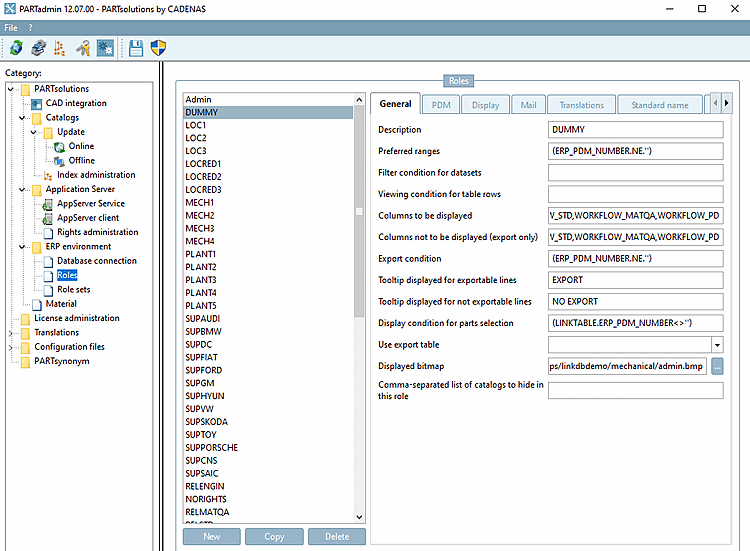This screenshot has height=551, width=750.
Task: Open the File menu
Action: 11,28
